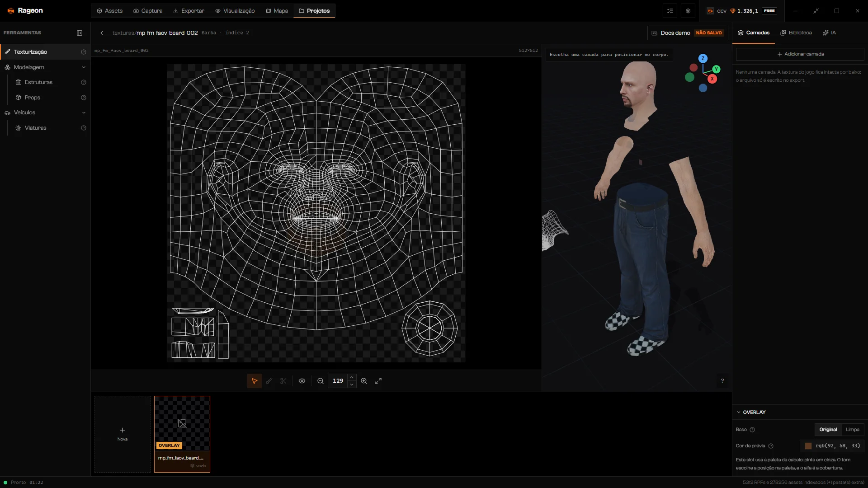This screenshot has width=868, height=488.
Task: Select the brush paint tool
Action: coord(269,381)
